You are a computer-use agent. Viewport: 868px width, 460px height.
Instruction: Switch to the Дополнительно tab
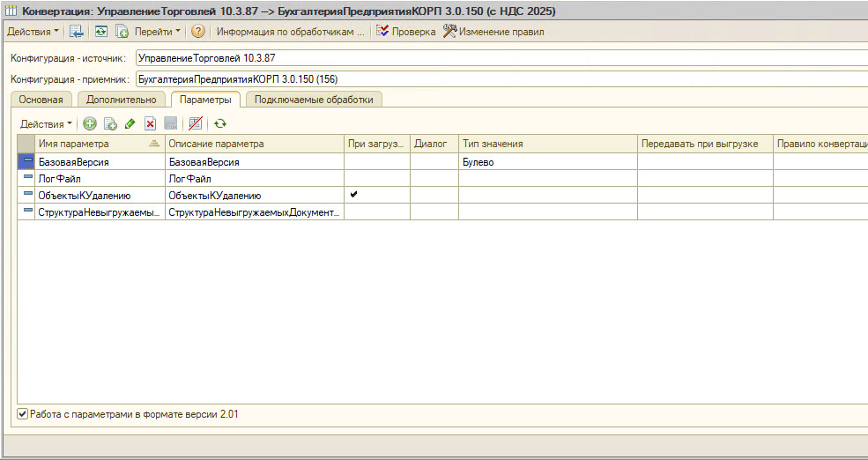tap(122, 100)
